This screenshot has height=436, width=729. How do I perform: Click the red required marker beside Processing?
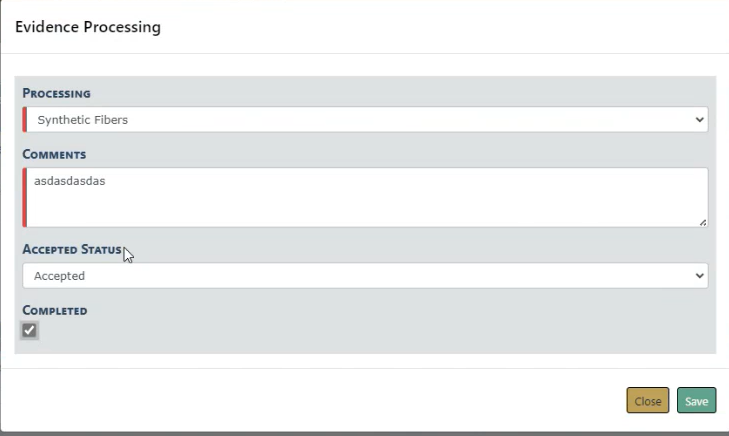point(25,120)
